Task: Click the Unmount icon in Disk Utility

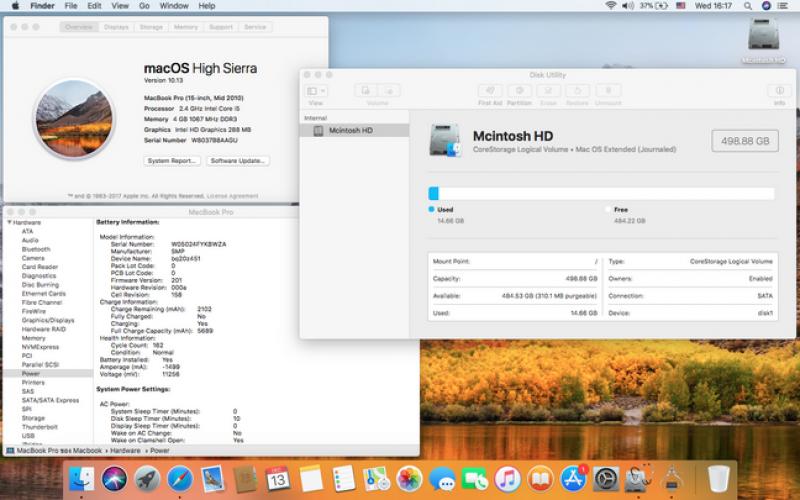Action: (x=608, y=91)
